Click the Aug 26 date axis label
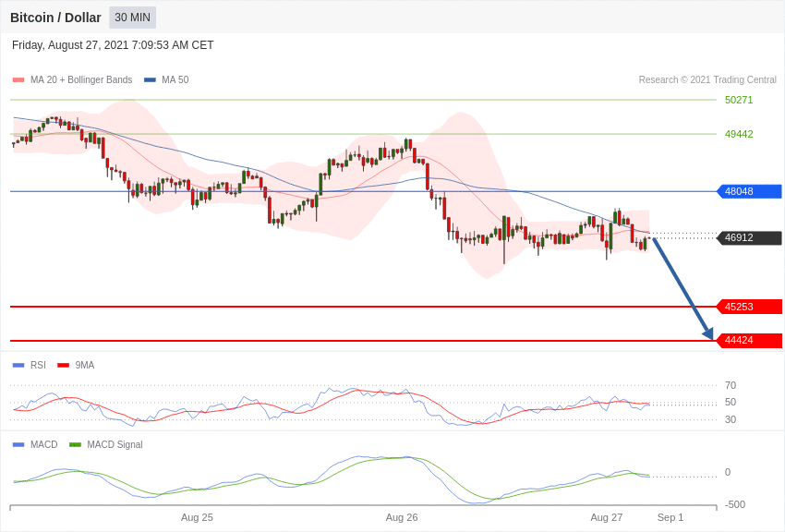This screenshot has width=785, height=532. click(x=402, y=517)
